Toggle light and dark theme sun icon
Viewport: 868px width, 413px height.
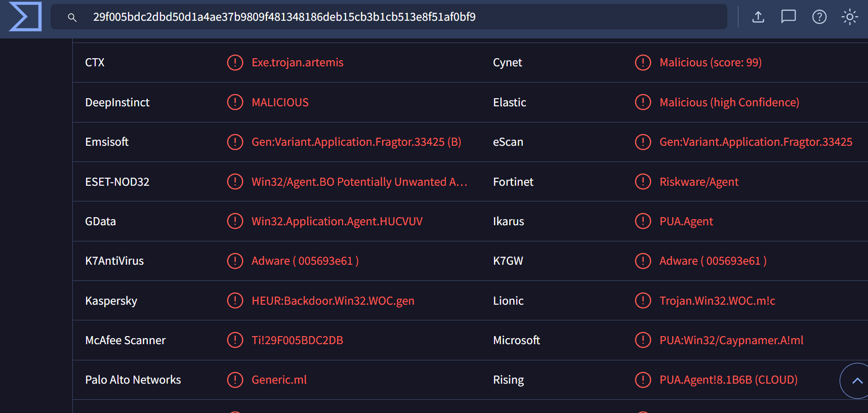coord(850,17)
